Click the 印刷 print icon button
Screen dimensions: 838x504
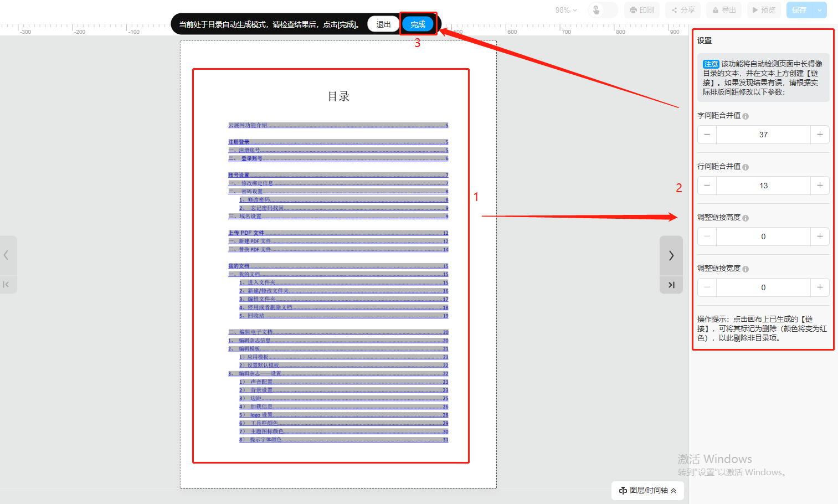click(x=642, y=10)
